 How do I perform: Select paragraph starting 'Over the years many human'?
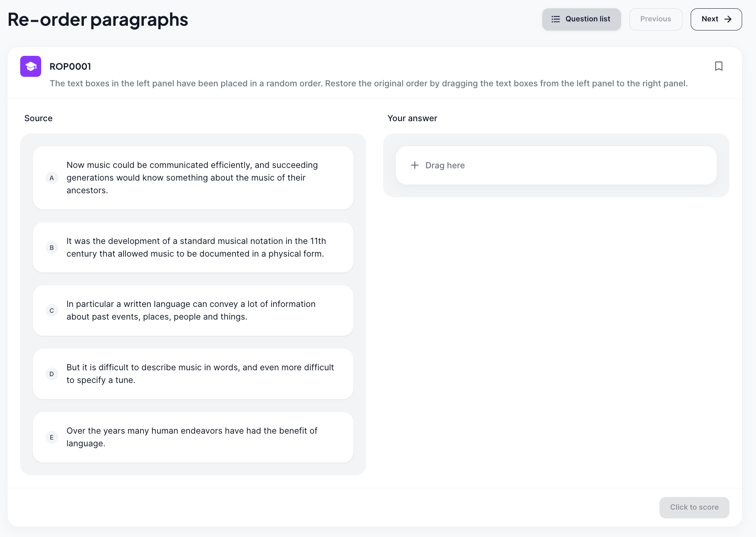(193, 437)
